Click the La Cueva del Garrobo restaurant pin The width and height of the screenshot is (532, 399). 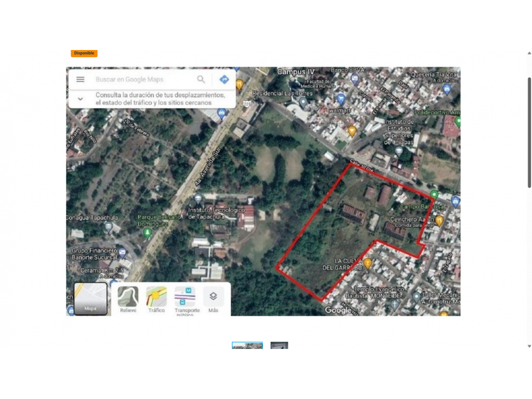367,263
